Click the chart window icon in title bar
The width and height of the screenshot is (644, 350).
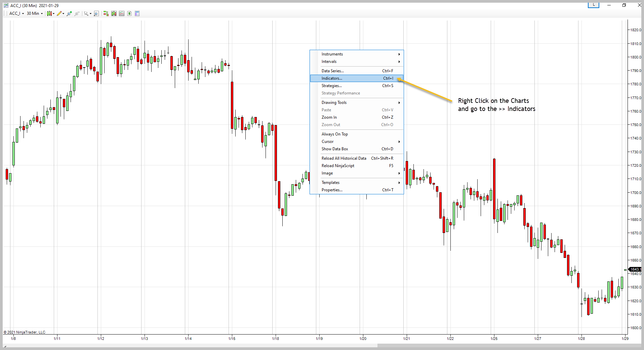(6, 5)
